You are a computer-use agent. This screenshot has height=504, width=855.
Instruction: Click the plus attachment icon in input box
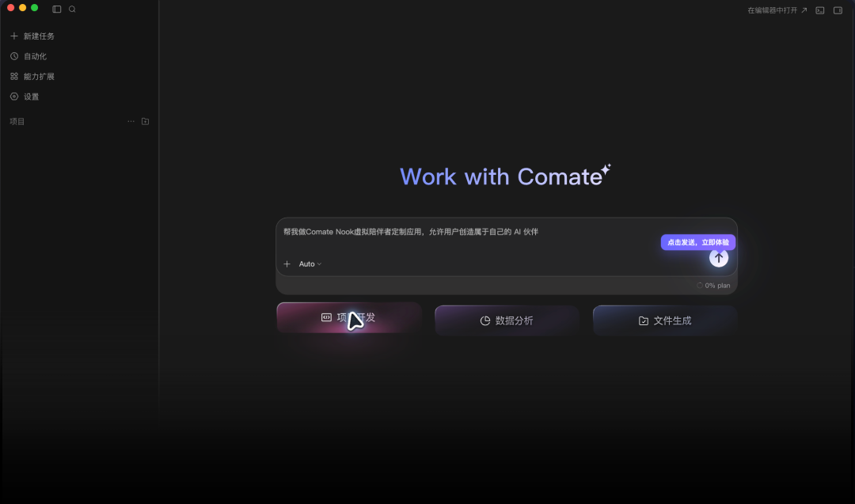tap(287, 263)
